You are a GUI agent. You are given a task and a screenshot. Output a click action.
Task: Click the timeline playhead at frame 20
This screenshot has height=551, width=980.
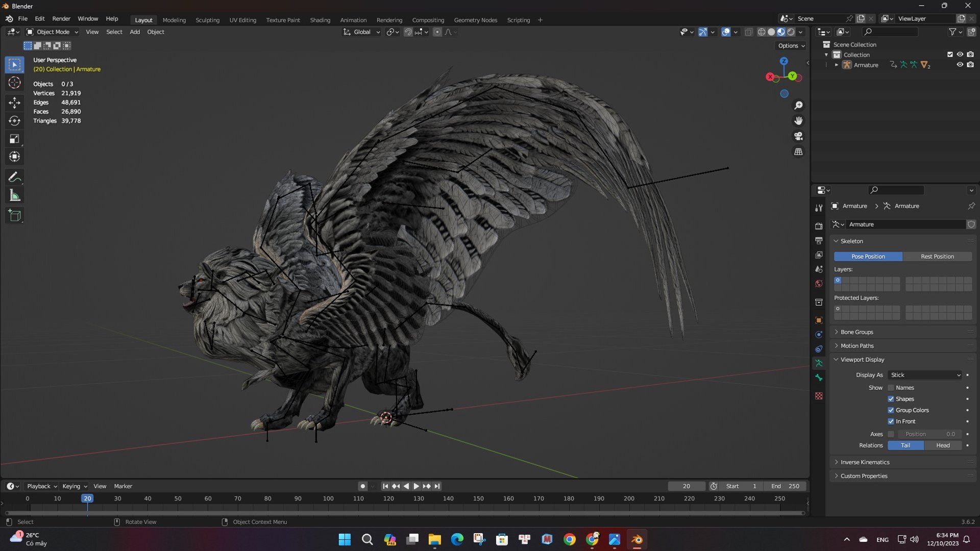point(87,498)
